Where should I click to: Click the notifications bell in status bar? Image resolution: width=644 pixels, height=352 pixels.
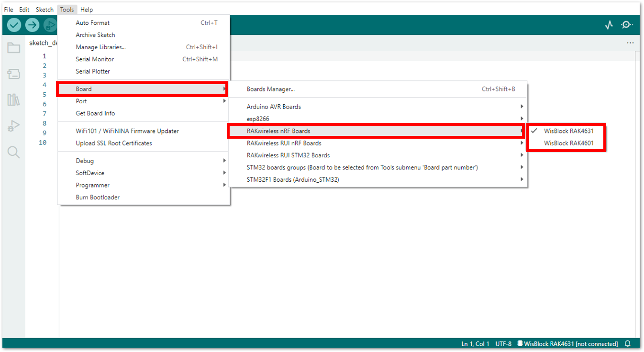coord(628,344)
